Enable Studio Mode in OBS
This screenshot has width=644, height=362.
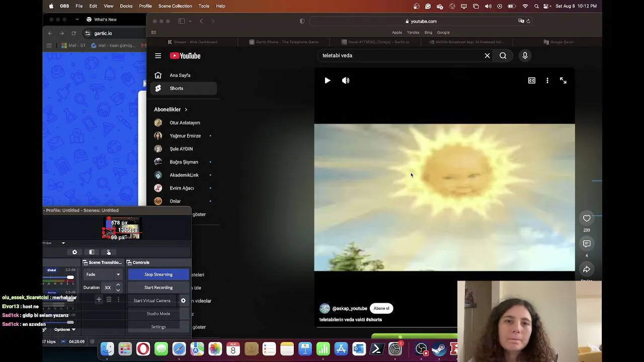tap(158, 314)
